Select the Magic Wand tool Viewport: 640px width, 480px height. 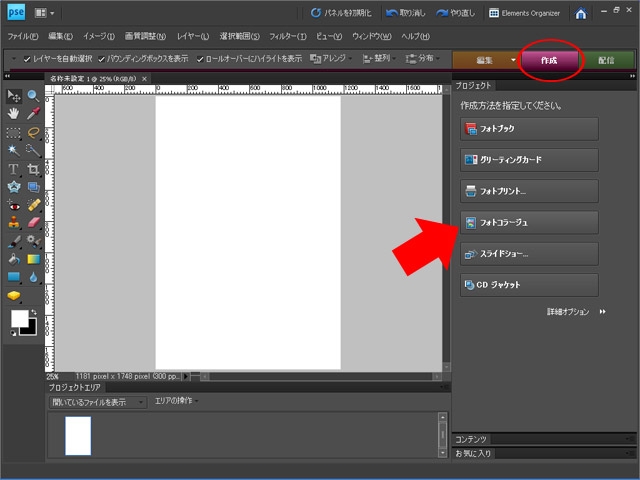click(13, 151)
